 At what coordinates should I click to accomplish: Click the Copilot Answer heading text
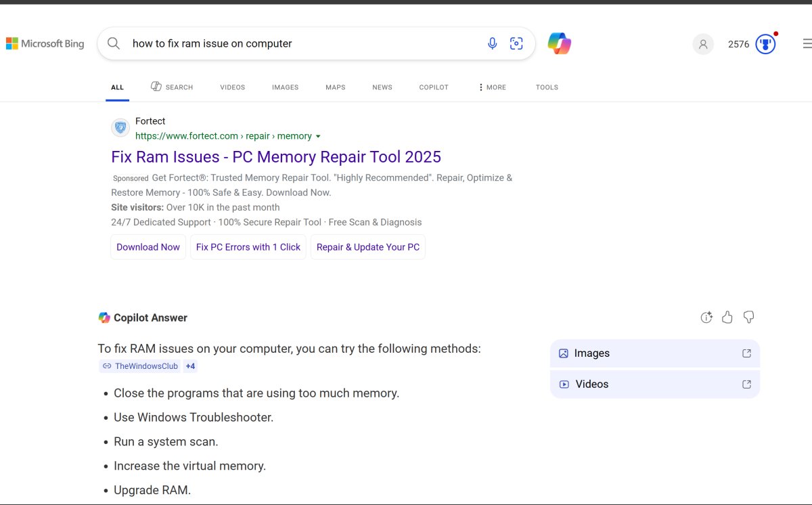(x=150, y=317)
